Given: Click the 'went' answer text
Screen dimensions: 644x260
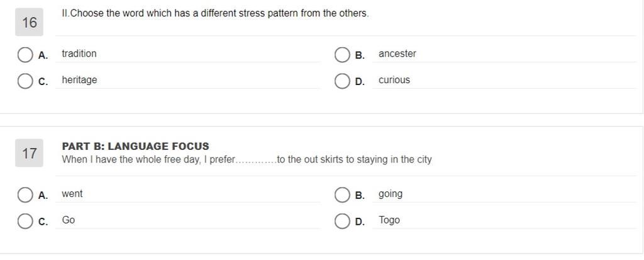Looking at the screenshot, I should click(x=72, y=194).
